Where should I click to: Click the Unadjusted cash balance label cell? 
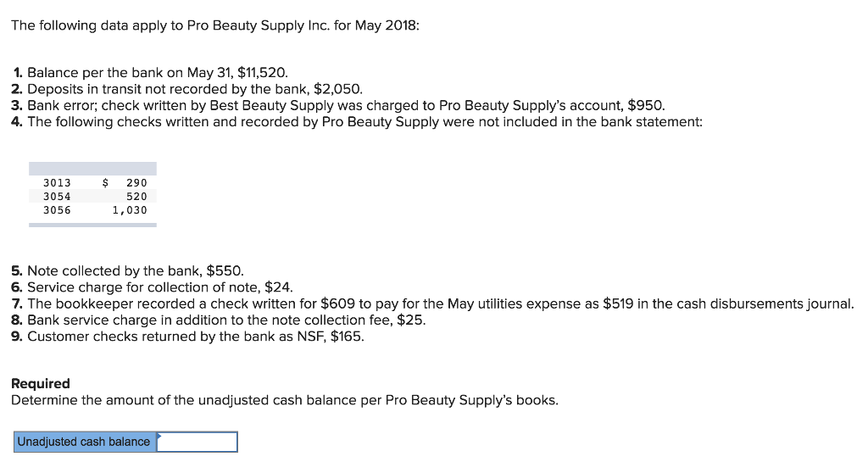click(85, 442)
